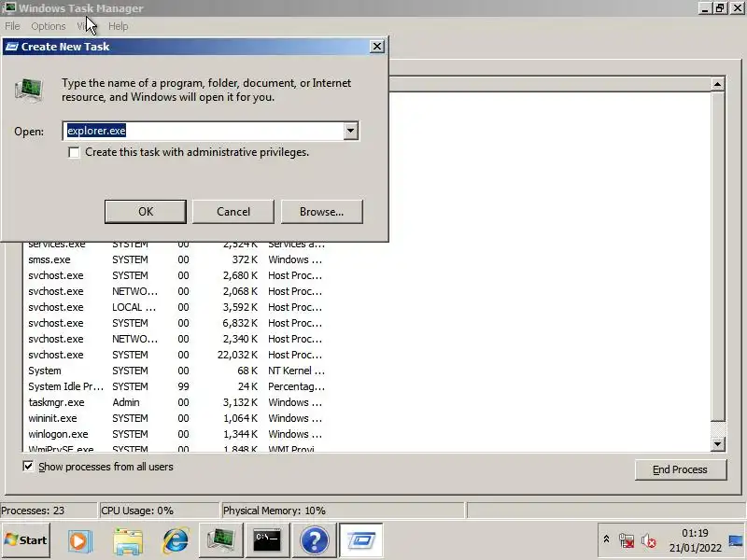747x560 pixels.
Task: Tick Create this task with administrative privileges
Action: (x=74, y=152)
